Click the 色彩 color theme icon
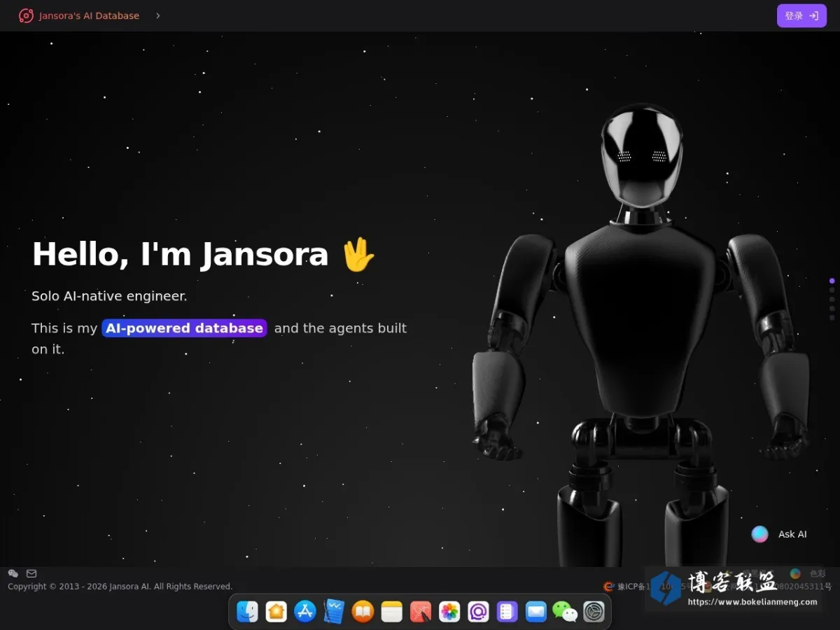The image size is (840, 630). coord(795,573)
